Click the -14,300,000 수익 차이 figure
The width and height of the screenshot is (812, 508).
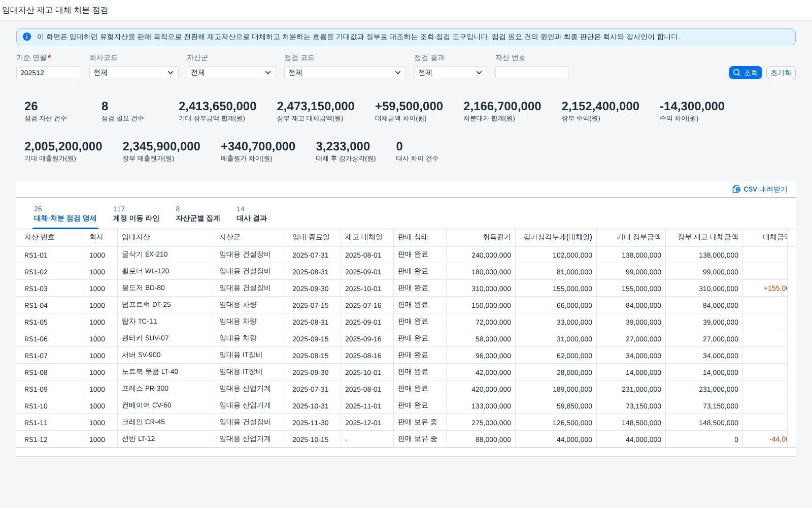(692, 106)
